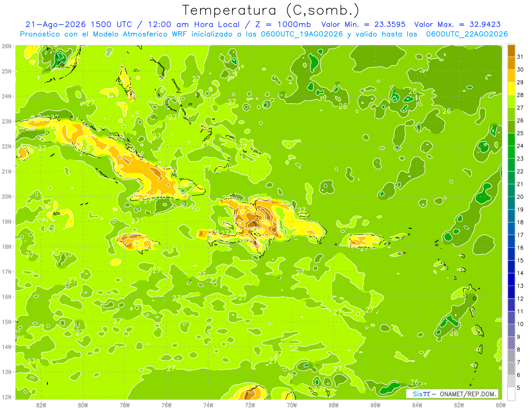Screen dimensions: 532x411
Task: Click longitude label "82W"
Action: (x=41, y=405)
